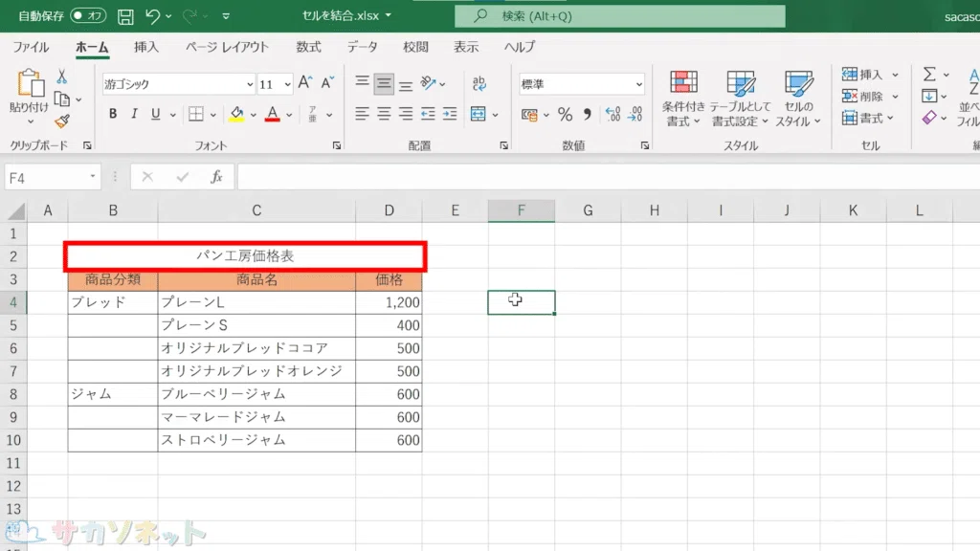The height and width of the screenshot is (551, 980).
Task: Open Conditional Formatting (条件付き書式)
Action: [683, 99]
